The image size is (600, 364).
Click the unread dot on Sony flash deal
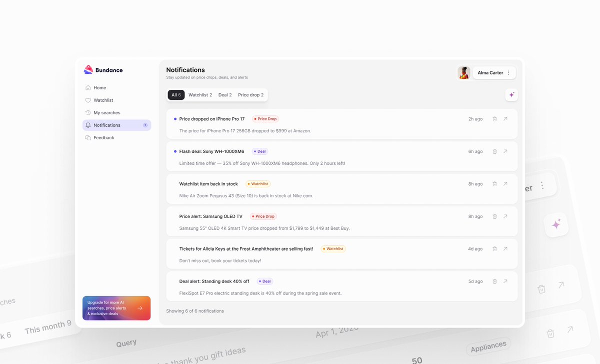click(x=175, y=151)
